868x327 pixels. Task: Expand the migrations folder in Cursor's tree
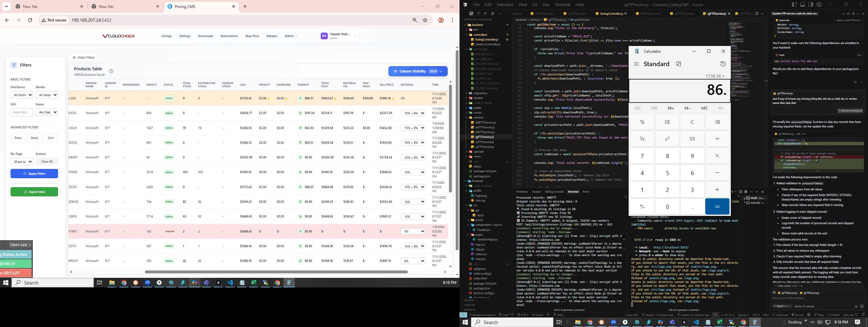click(480, 93)
